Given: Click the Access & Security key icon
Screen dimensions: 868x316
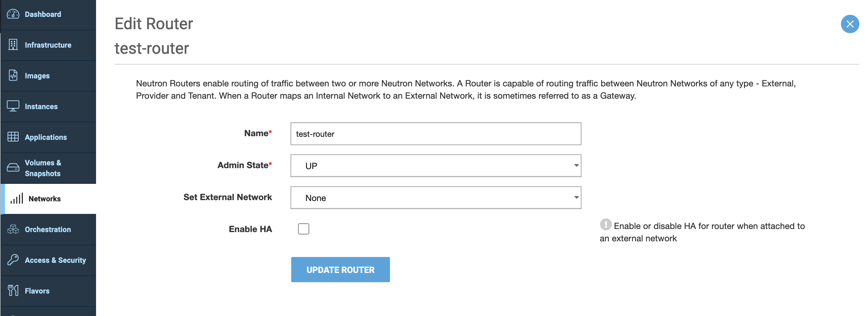Looking at the screenshot, I should click(13, 260).
